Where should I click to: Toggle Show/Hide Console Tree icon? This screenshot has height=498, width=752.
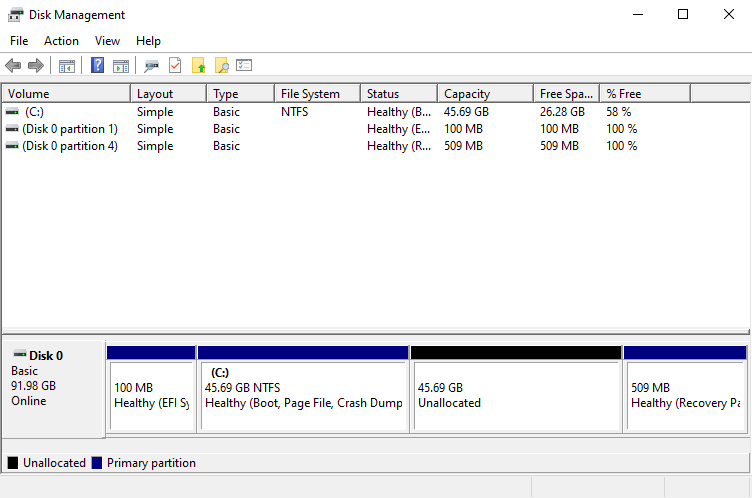pos(67,66)
